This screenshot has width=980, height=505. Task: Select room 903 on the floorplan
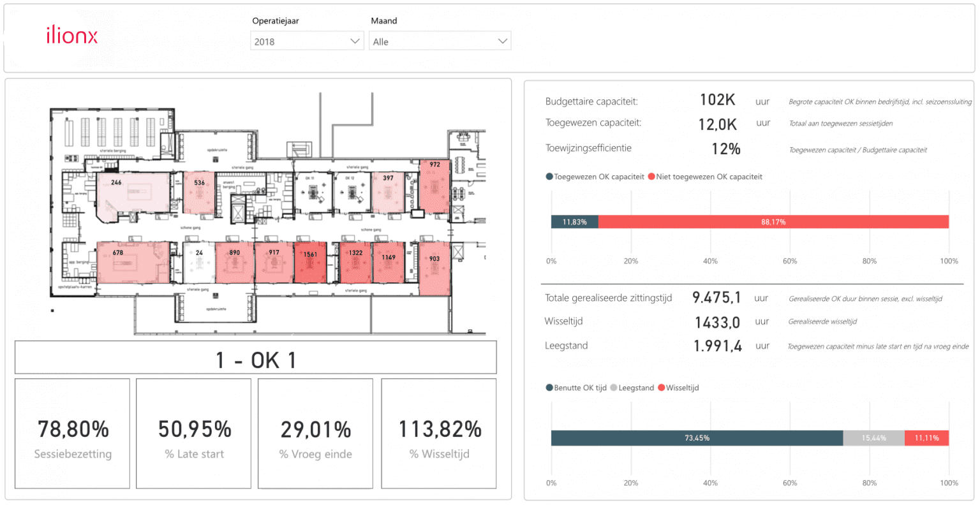tap(434, 269)
